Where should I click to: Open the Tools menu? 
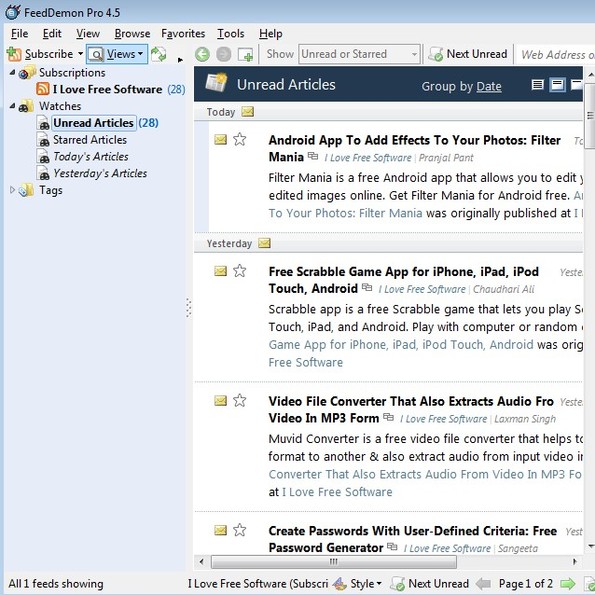pos(230,33)
